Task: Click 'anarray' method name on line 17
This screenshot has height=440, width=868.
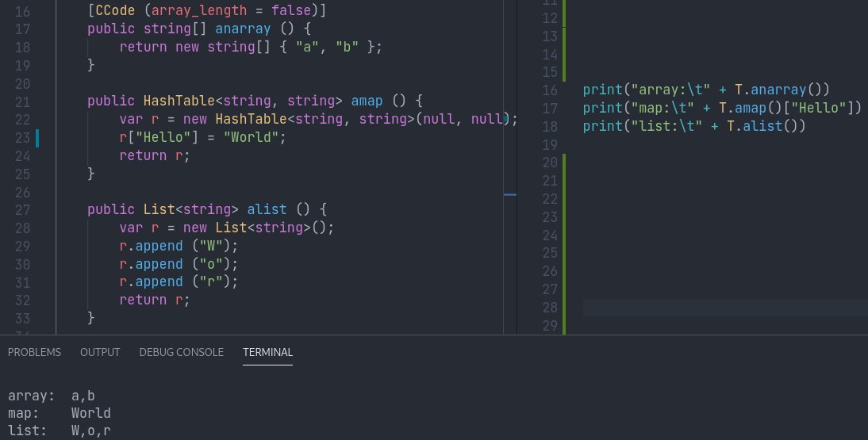Action: tap(243, 29)
